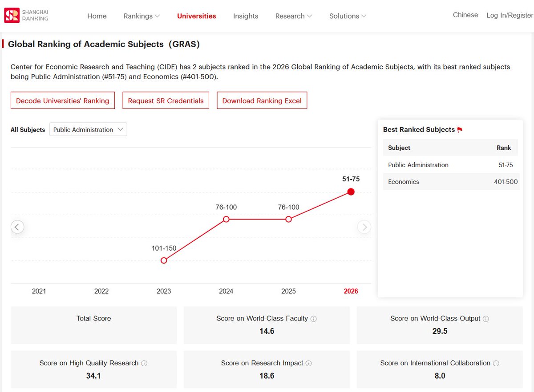Open the Universities tab
Image resolution: width=534 pixels, height=392 pixels.
[x=196, y=16]
